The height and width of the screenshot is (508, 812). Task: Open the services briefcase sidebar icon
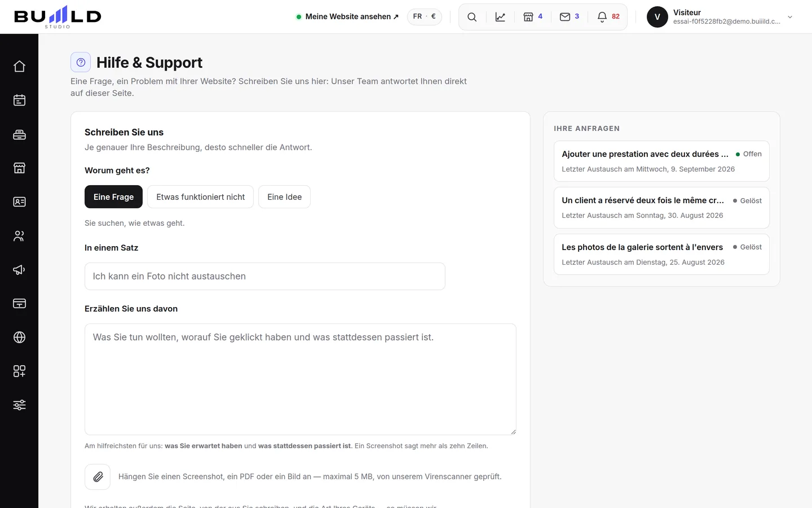(19, 134)
